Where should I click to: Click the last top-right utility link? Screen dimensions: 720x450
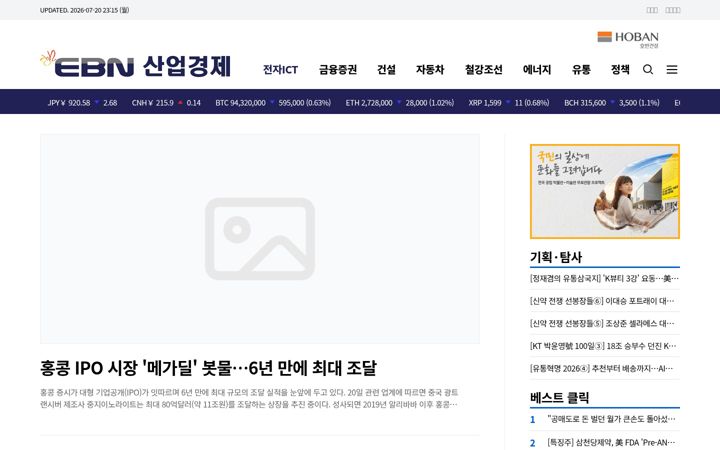pyautogui.click(x=673, y=10)
